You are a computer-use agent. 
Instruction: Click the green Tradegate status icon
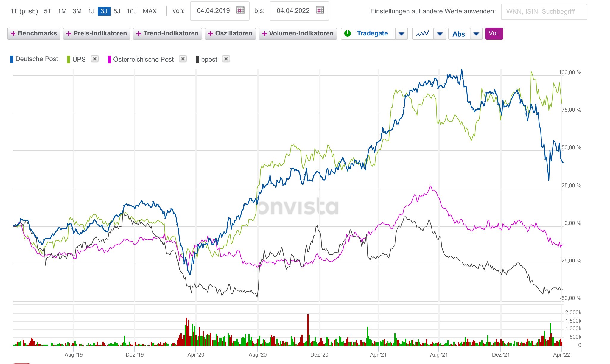tap(347, 33)
